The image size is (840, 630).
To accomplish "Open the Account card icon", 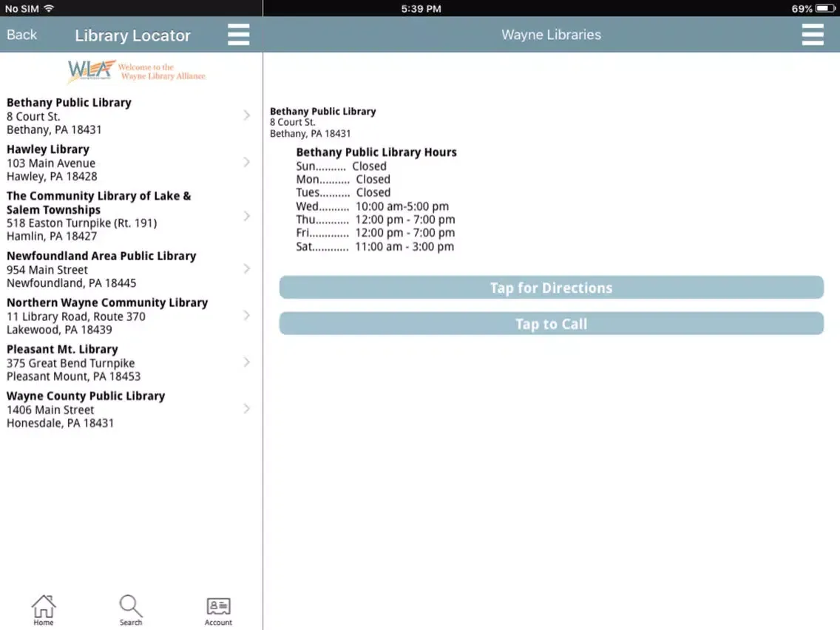I will [x=218, y=610].
